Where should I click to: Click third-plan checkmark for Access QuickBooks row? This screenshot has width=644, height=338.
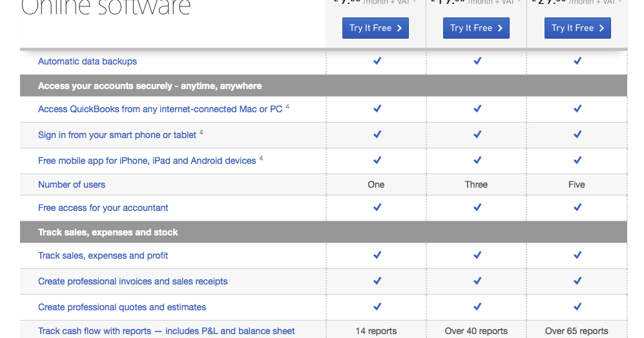[577, 108]
